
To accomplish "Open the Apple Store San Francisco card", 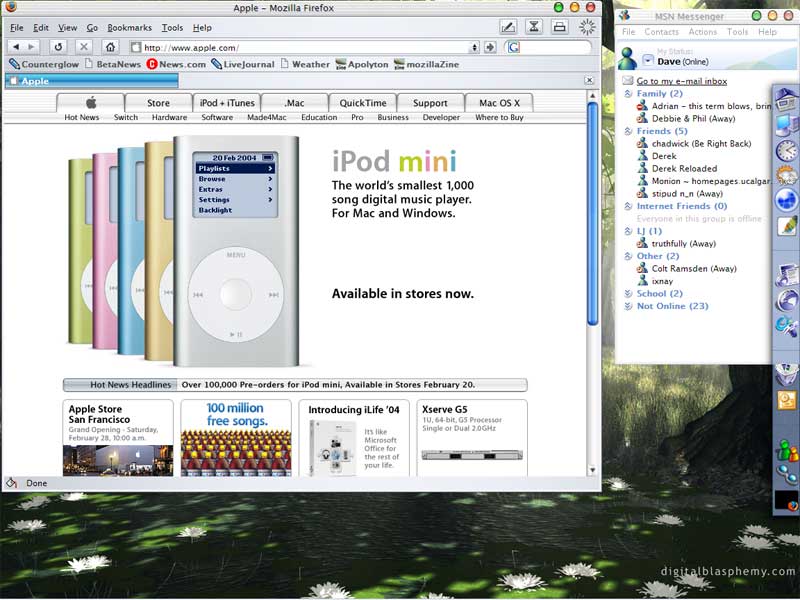I will tap(118, 438).
